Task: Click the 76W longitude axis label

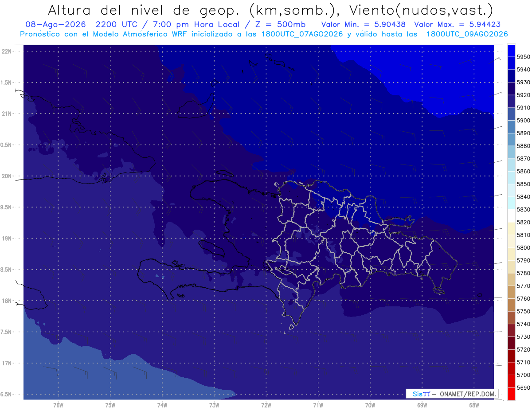Action: pos(58,405)
